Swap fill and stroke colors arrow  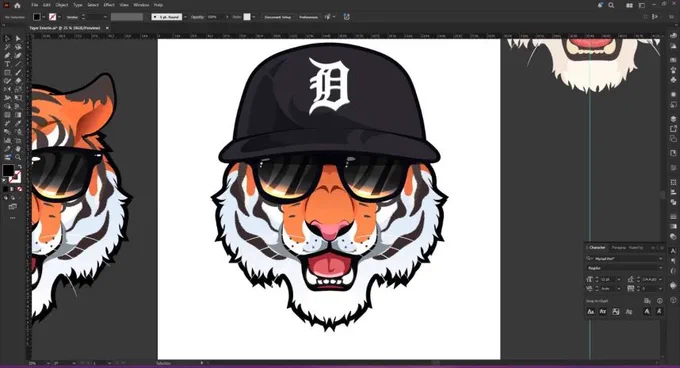(20, 166)
